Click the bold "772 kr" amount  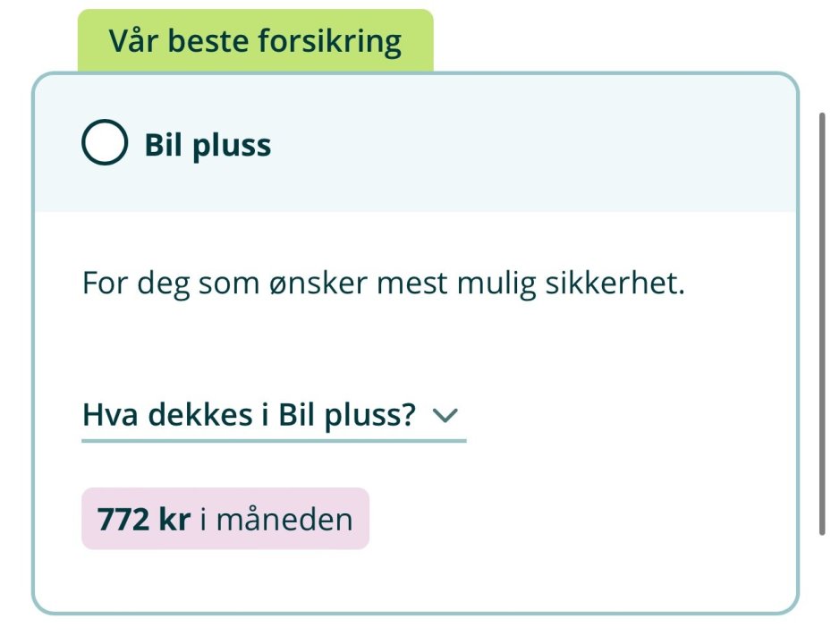click(143, 520)
